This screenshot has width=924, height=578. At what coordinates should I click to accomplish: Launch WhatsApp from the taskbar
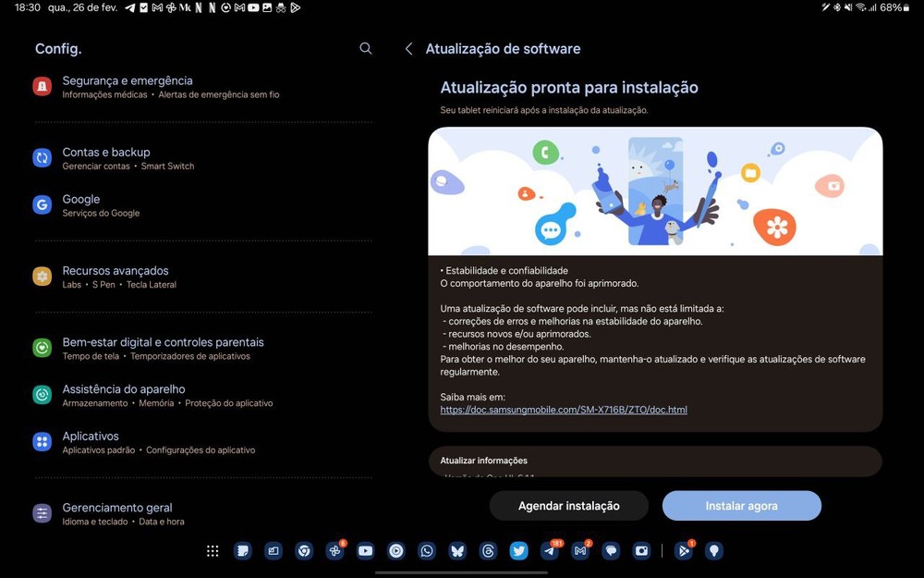click(x=427, y=551)
